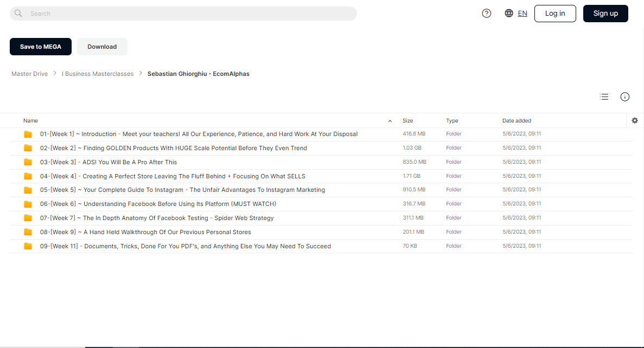Click folder icon of 09-[Week 11] row

click(28, 246)
